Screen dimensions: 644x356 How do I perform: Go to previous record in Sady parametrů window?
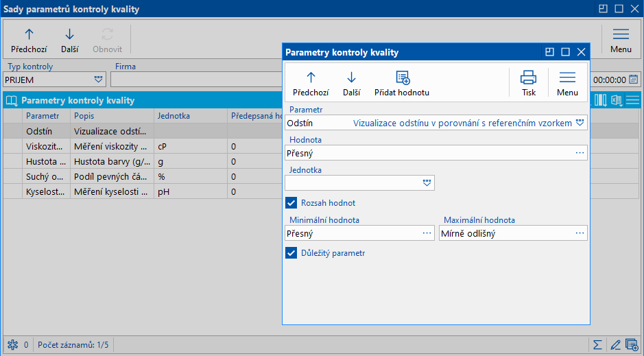pyautogui.click(x=29, y=40)
